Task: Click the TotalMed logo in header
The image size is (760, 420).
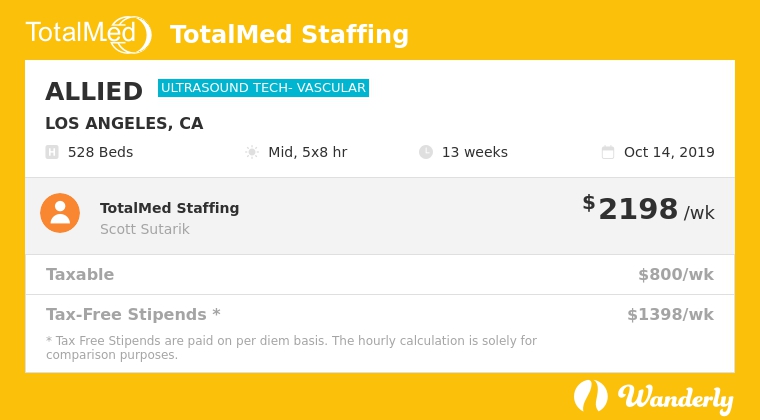Action: pos(88,34)
